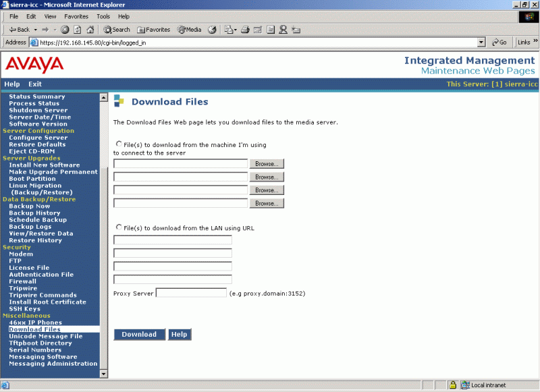This screenshot has width=540, height=392.
Task: Click the Refresh page toolbar icon
Action: [x=78, y=30]
